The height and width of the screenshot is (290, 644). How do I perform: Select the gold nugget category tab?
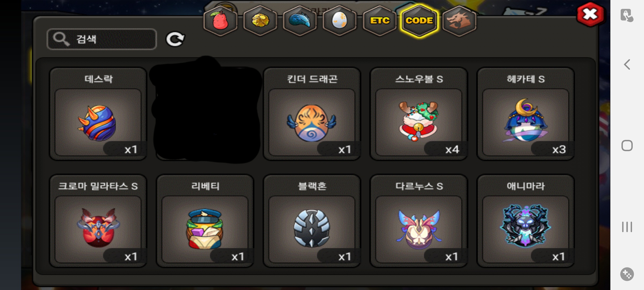(260, 21)
